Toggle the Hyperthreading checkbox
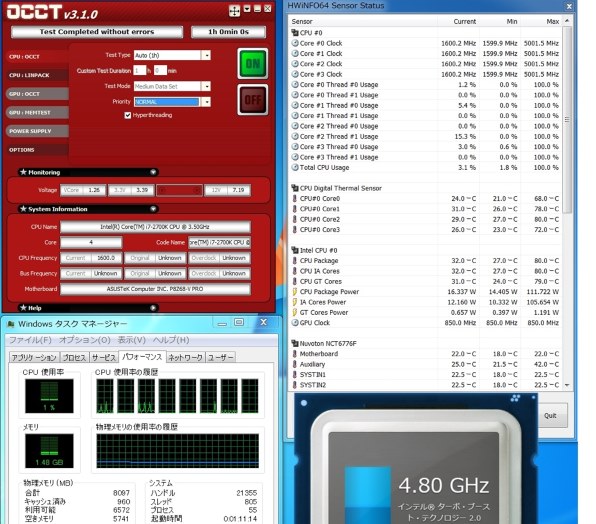 point(128,115)
